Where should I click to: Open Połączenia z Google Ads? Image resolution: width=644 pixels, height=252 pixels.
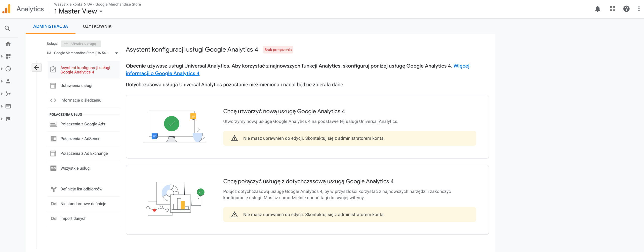click(84, 124)
